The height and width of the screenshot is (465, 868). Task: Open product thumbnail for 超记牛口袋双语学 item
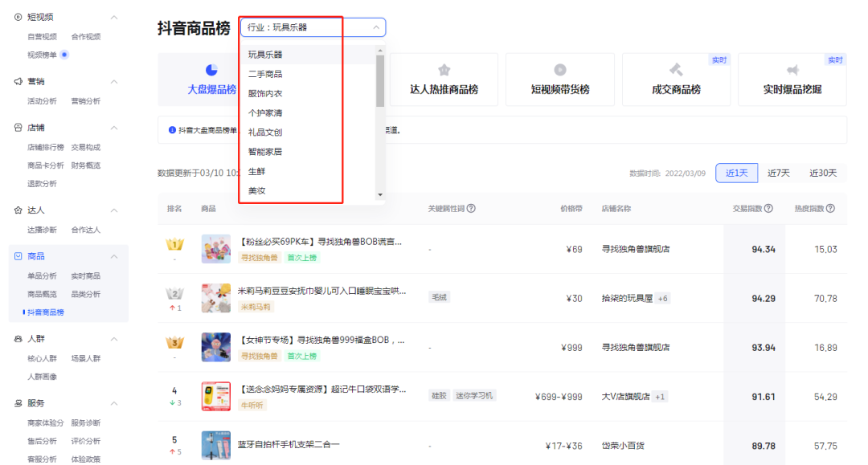tap(216, 397)
